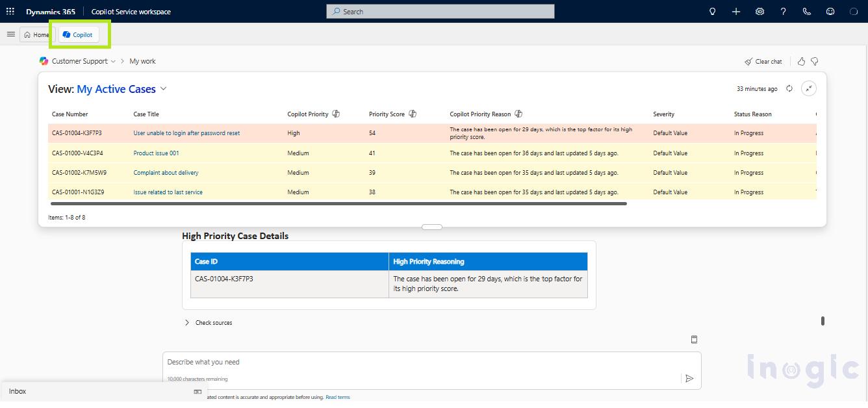Open the Product issue 001 case
Viewport: 868px width, 408px height.
pos(156,153)
